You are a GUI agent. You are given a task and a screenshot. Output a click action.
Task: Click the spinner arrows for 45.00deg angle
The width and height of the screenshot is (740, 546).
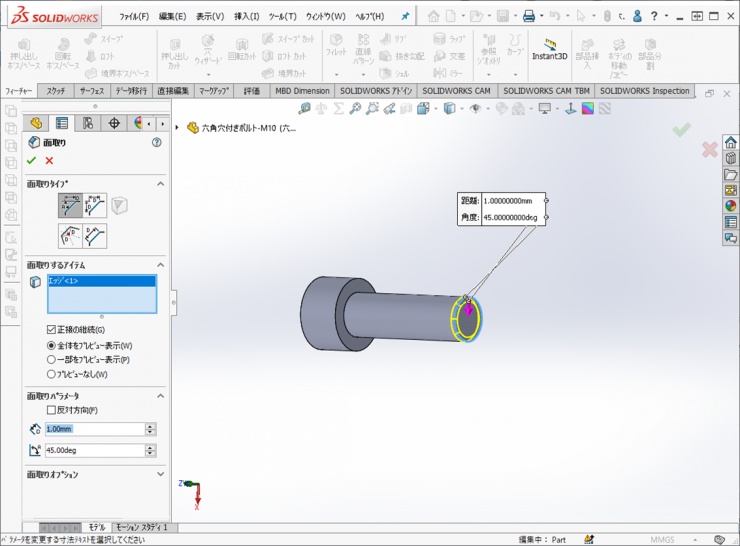pos(150,451)
